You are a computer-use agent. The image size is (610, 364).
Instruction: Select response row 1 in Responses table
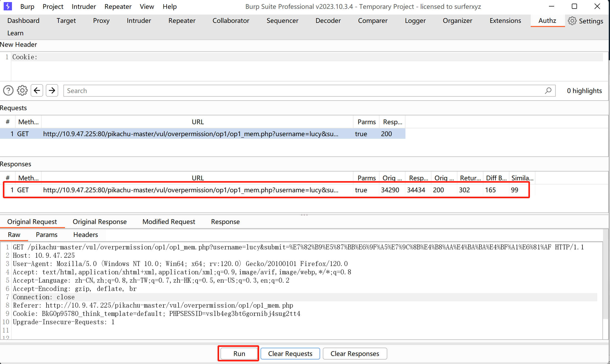(x=267, y=190)
